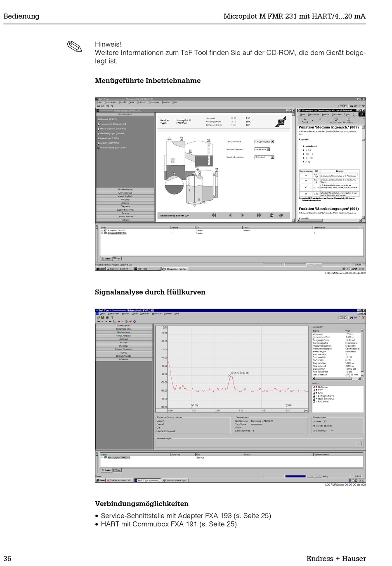This screenshot has height=566, width=392.
Task: Open Datei menu in upper ToF Tool
Action: tap(99, 102)
